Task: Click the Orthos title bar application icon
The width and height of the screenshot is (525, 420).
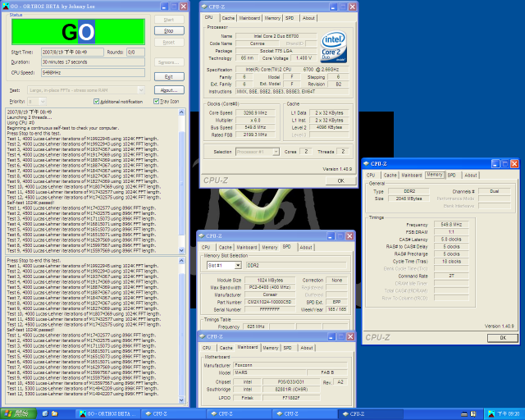Action: click(6, 6)
